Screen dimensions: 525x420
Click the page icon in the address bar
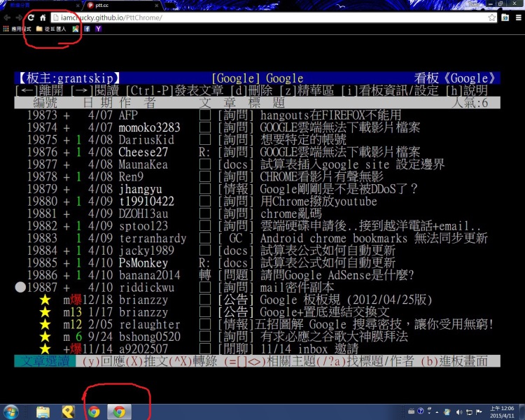click(x=56, y=17)
